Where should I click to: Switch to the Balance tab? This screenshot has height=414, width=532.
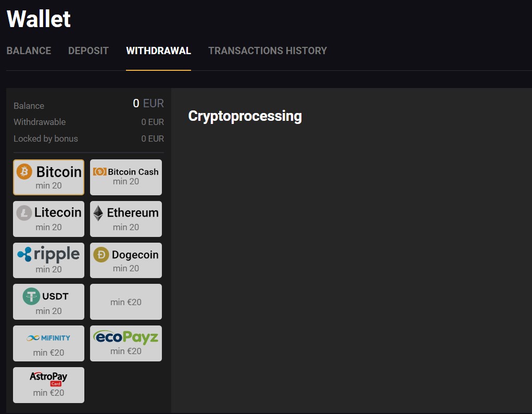pyautogui.click(x=29, y=51)
